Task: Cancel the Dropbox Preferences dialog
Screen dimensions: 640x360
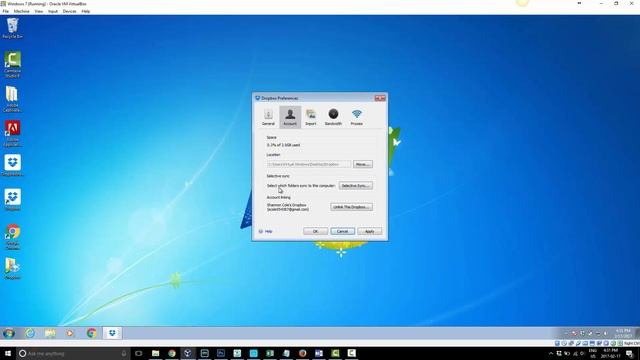Action: point(342,231)
